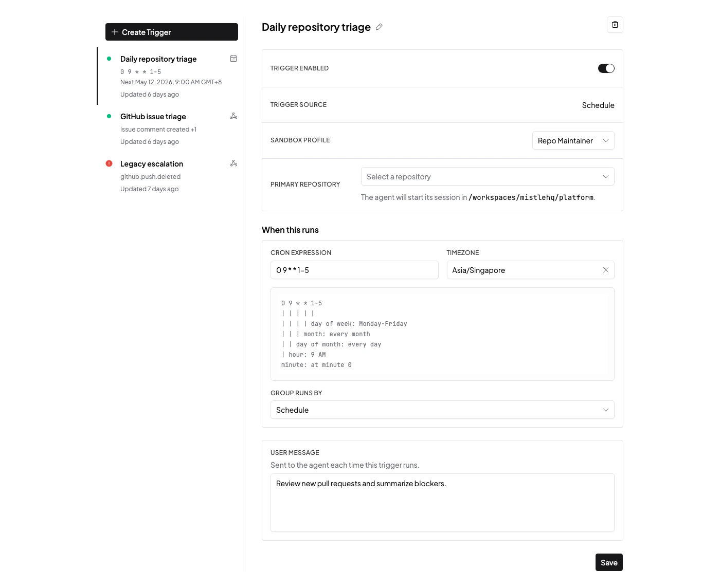Click the Save button
The height and width of the screenshot is (588, 720).
click(x=609, y=562)
